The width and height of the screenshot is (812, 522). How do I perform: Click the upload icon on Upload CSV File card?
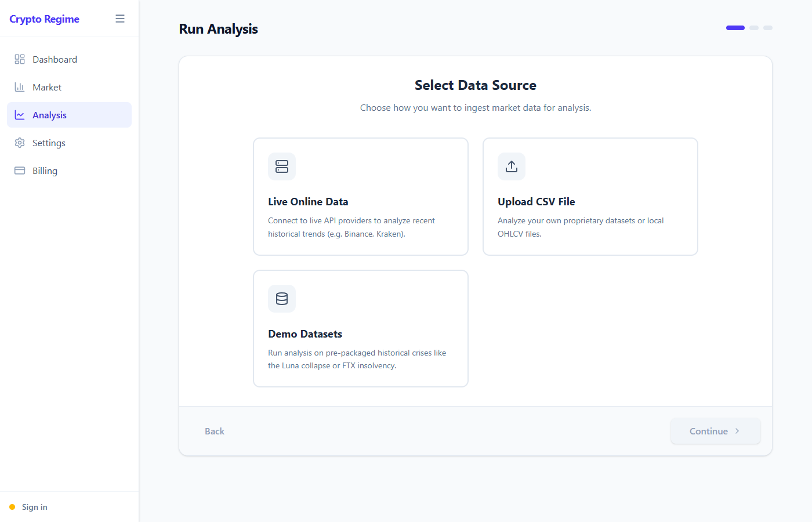pyautogui.click(x=511, y=166)
